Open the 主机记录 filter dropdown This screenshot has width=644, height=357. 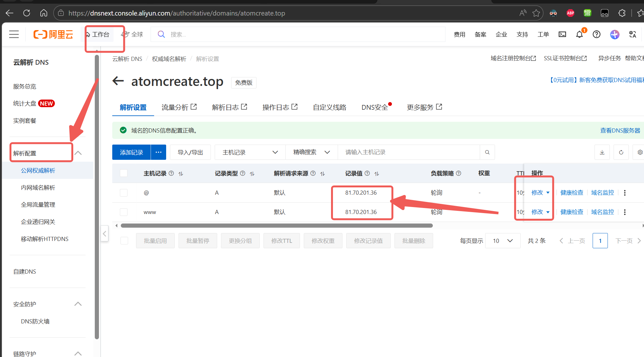coord(250,153)
